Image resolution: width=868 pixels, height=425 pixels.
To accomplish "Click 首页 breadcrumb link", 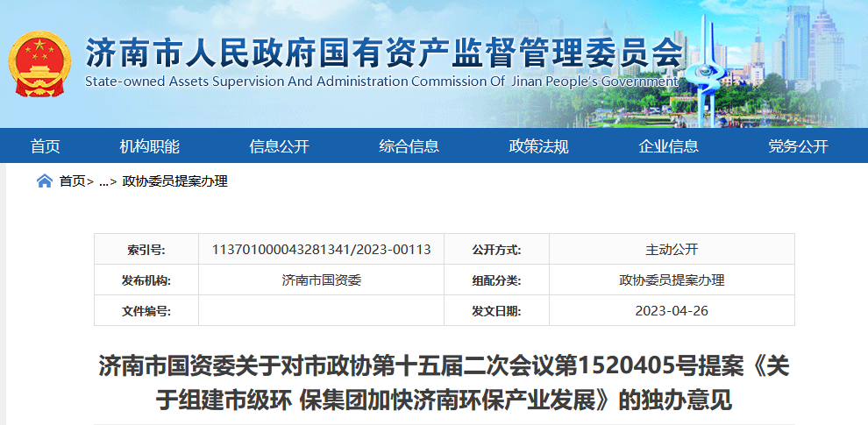I will tap(73, 181).
